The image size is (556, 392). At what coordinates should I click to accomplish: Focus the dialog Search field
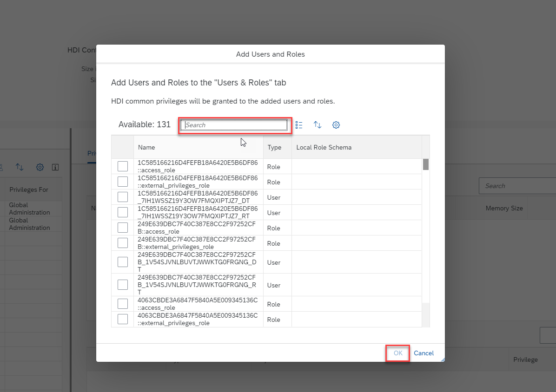coord(234,125)
